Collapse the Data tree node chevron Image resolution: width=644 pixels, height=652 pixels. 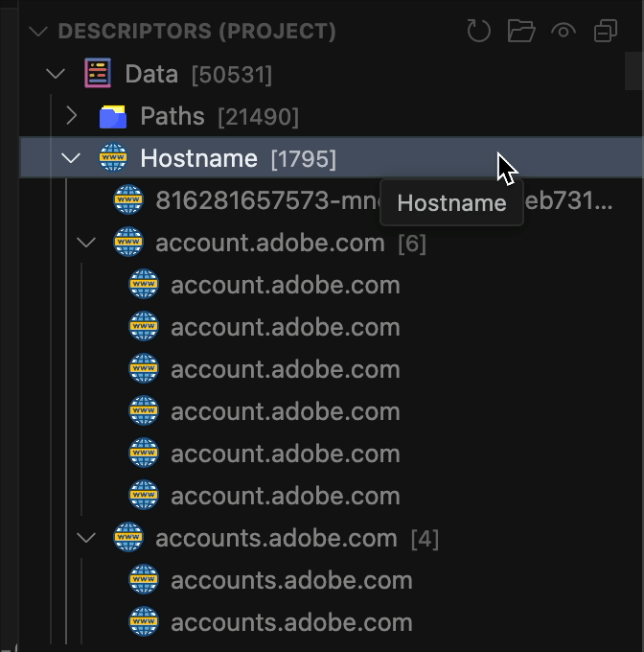pos(56,74)
